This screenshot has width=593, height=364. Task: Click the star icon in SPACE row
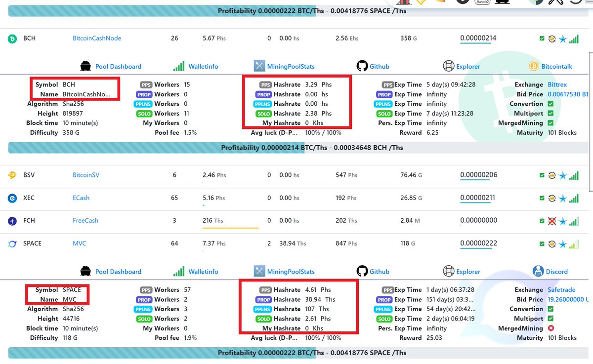point(562,244)
